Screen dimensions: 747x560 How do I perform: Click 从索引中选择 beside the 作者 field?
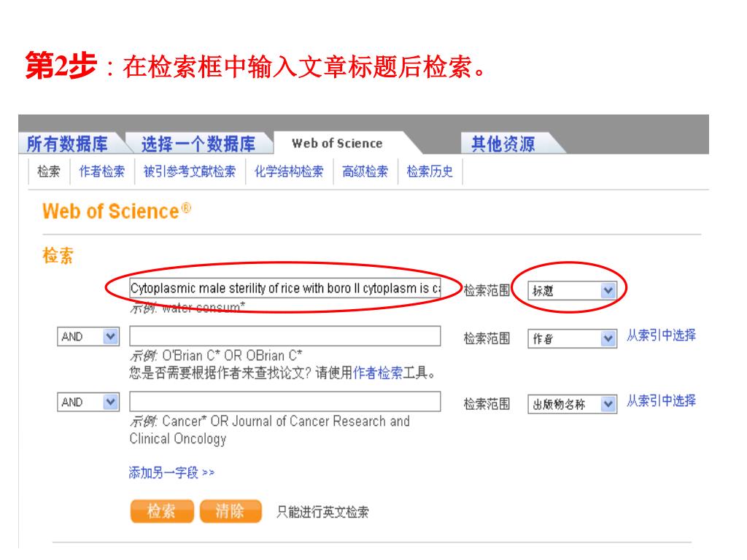tap(661, 335)
